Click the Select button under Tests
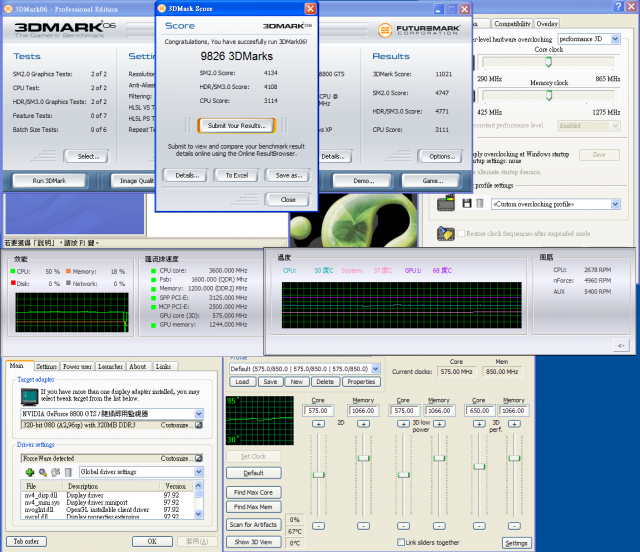The width and height of the screenshot is (640, 552). [87, 156]
